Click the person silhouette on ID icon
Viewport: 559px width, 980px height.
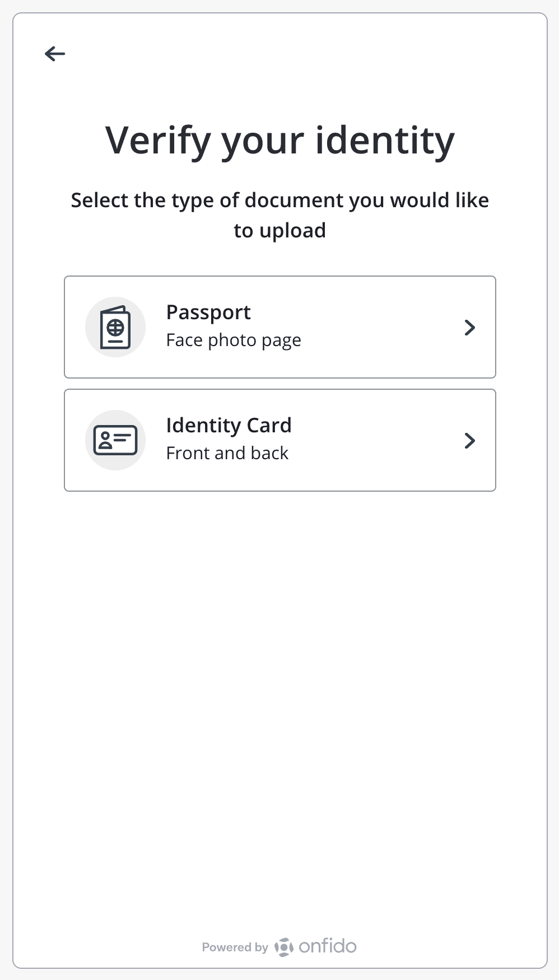pyautogui.click(x=105, y=441)
